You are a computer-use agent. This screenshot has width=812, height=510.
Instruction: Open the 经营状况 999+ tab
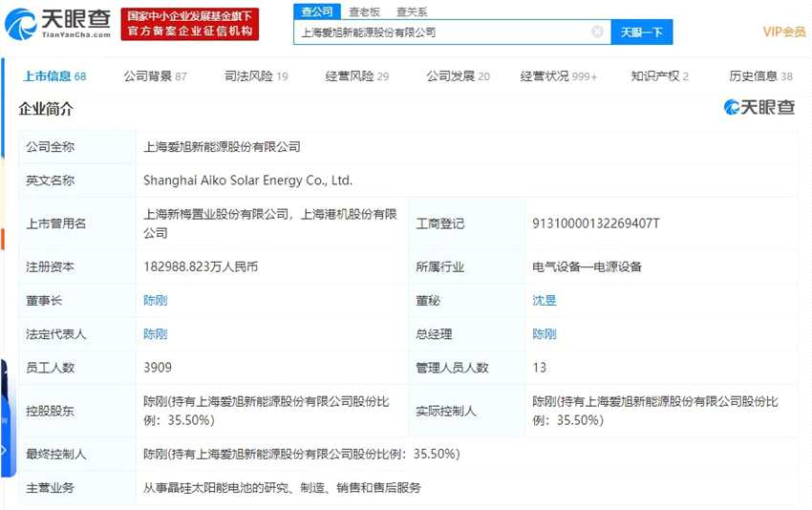558,76
